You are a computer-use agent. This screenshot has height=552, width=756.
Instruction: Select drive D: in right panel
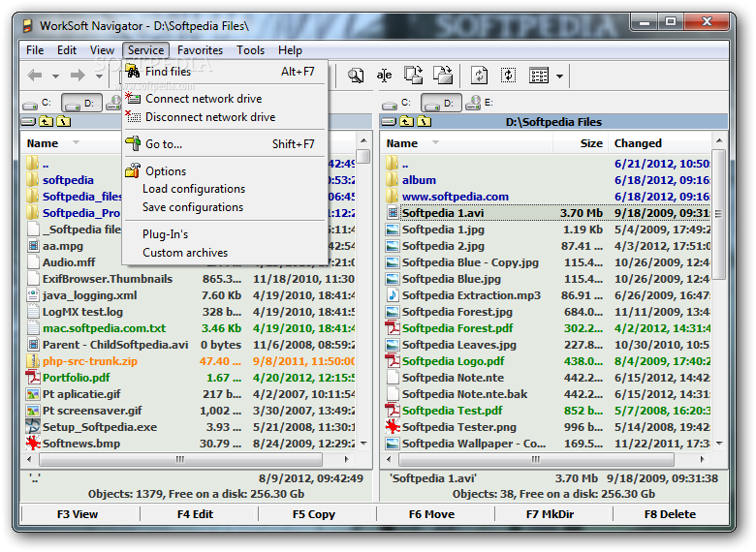441,103
